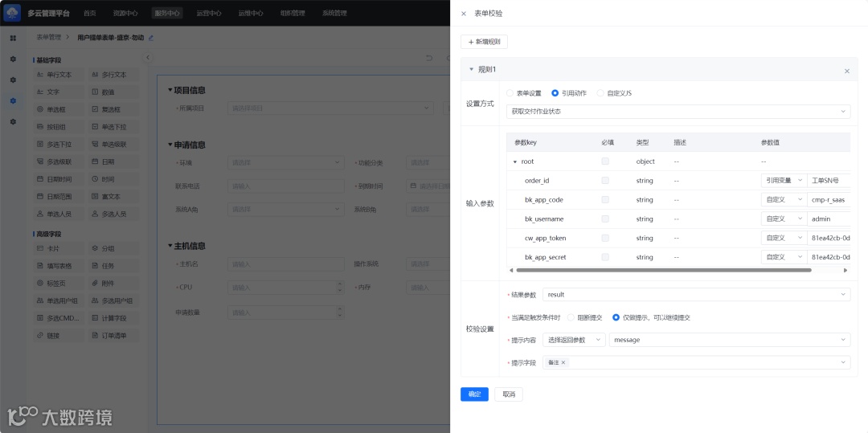Viewport: 868px width, 433px height.
Task: Select the 阻断提交 radio option
Action: [583, 317]
